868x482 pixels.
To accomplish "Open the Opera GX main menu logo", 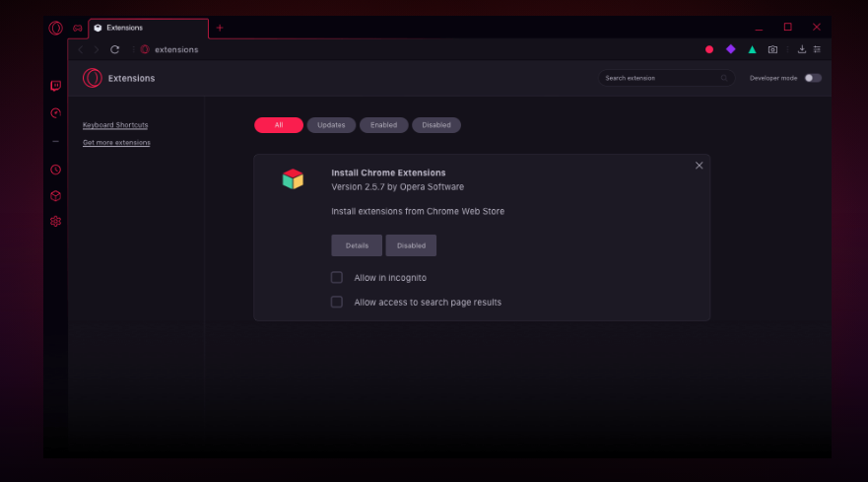I will point(55,28).
